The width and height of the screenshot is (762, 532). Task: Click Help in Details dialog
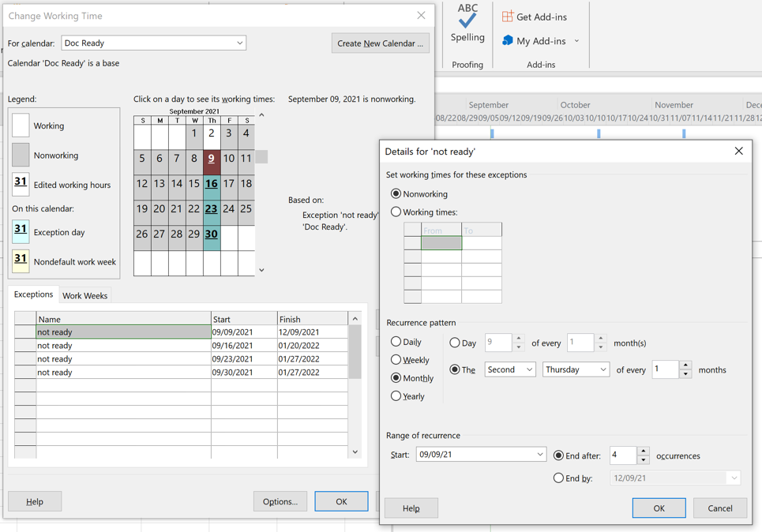pos(411,508)
